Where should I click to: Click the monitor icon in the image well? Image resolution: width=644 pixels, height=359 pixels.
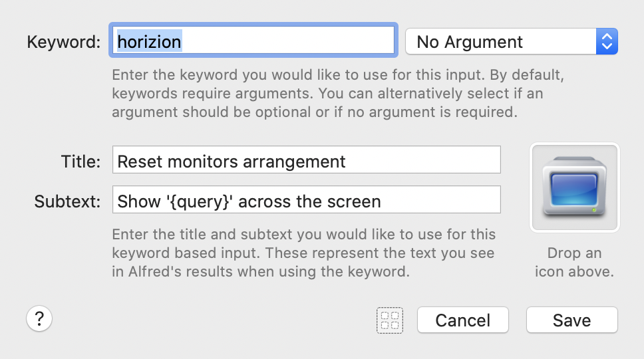(574, 187)
